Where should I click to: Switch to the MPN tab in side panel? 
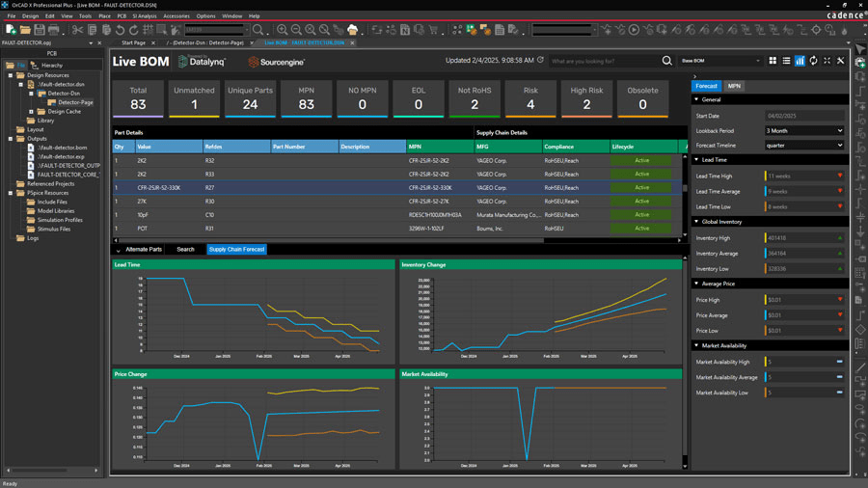coord(734,86)
